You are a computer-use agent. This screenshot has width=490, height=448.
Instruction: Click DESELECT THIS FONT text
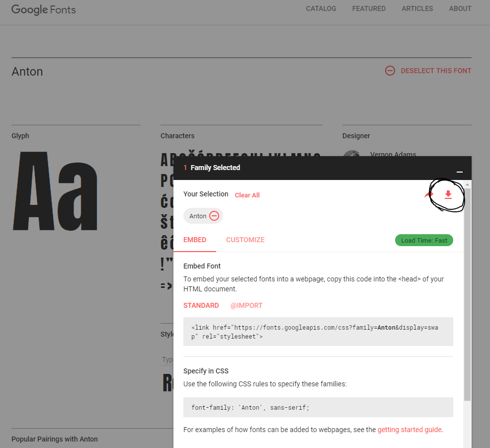(x=436, y=71)
